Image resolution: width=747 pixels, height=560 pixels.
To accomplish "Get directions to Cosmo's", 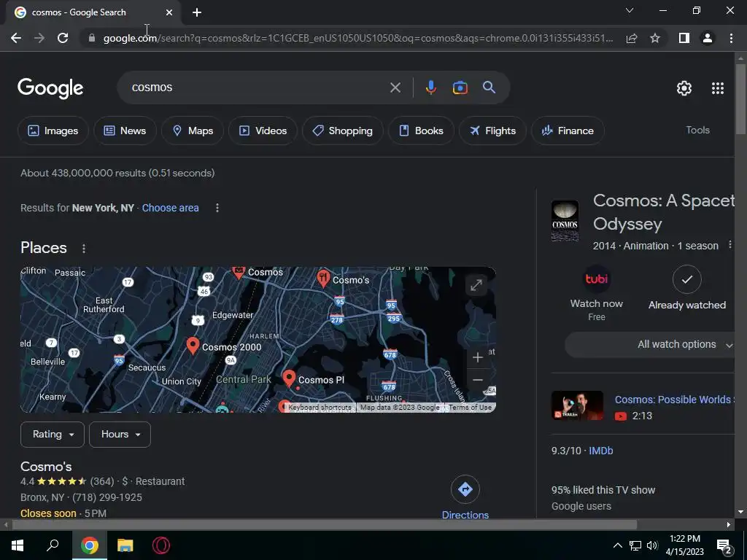I will [465, 497].
